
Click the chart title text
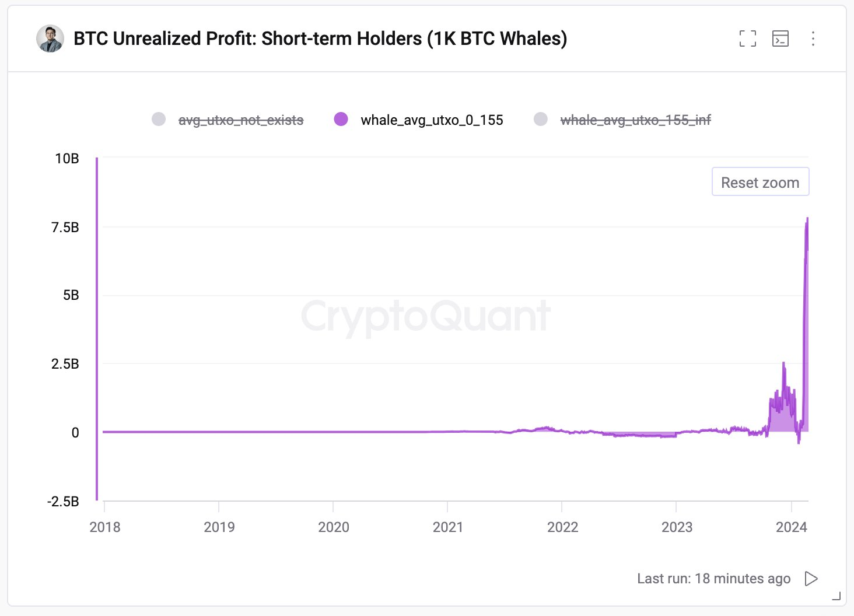point(320,38)
